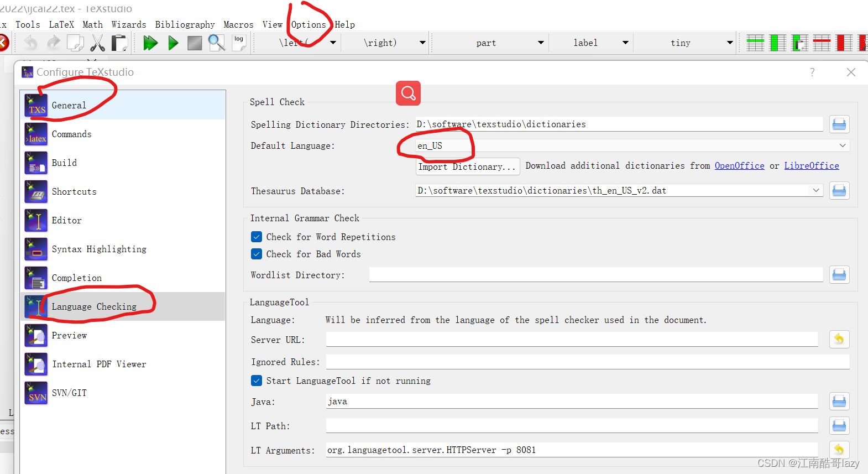Screen dimensions: 868x474
Task: Open the \left( delimiter dropdown
Action: [333, 43]
